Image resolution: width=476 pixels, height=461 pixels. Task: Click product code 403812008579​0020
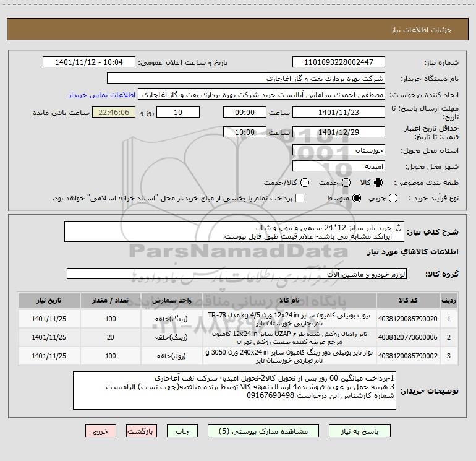[x=408, y=319]
